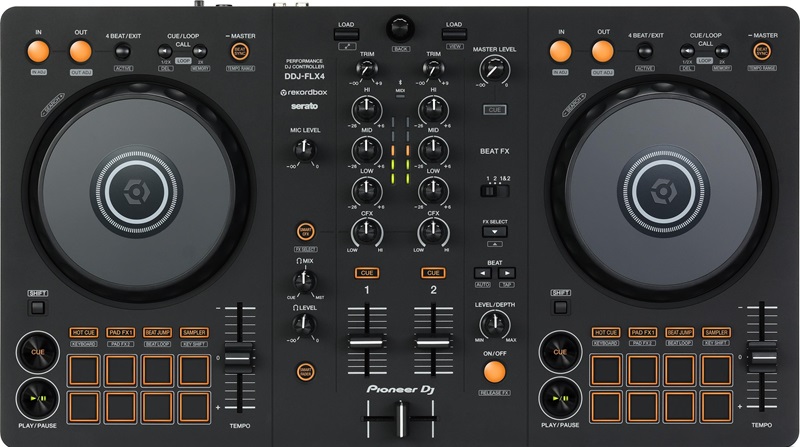The width and height of the screenshot is (800, 447).
Task: Toggle channel 2 headphone CUE button
Action: [x=433, y=273]
